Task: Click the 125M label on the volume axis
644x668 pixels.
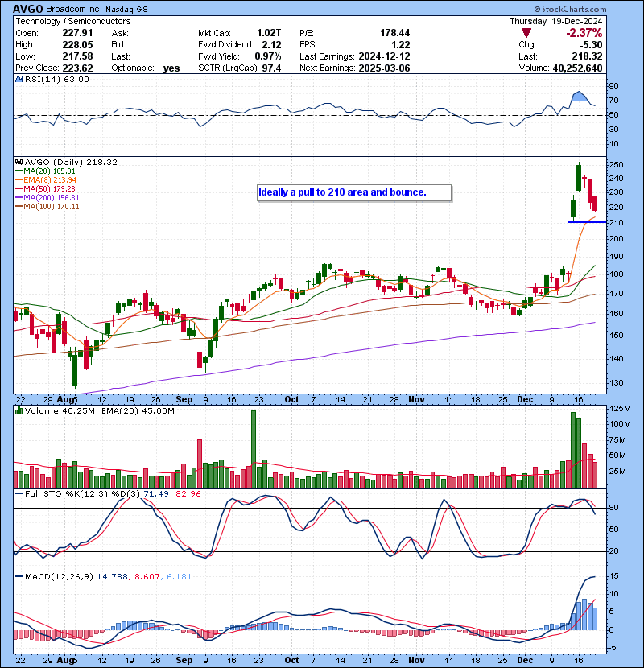Action: pyautogui.click(x=620, y=409)
